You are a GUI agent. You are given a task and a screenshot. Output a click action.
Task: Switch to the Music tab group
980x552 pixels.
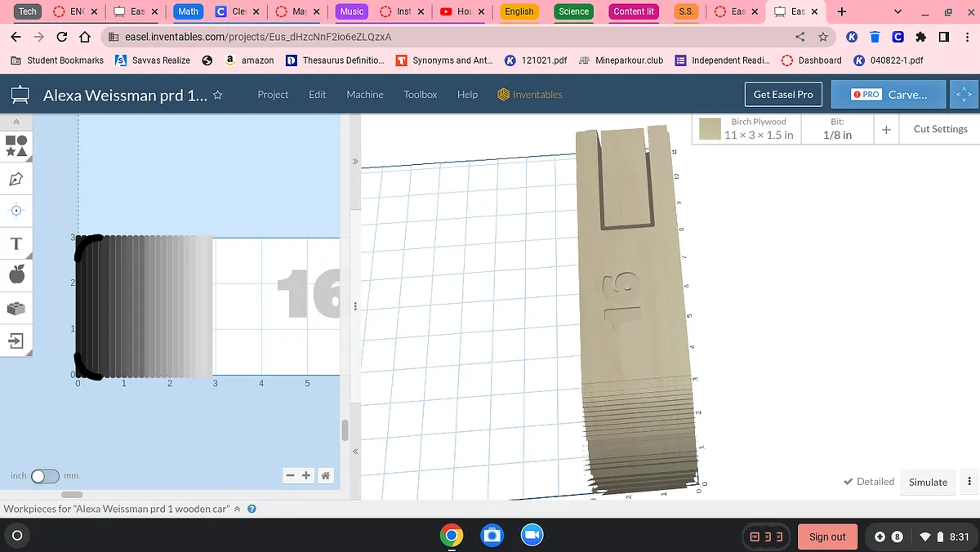(x=352, y=11)
